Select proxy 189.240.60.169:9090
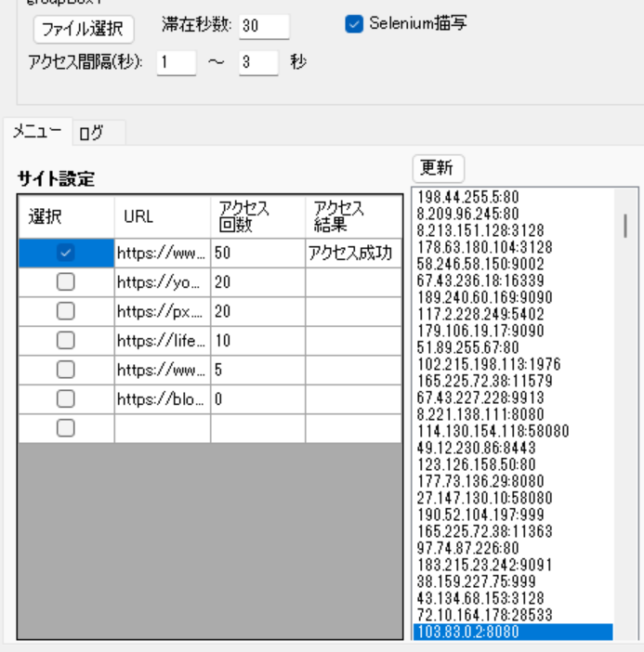Viewport: 644px width, 652px height. pos(513,297)
